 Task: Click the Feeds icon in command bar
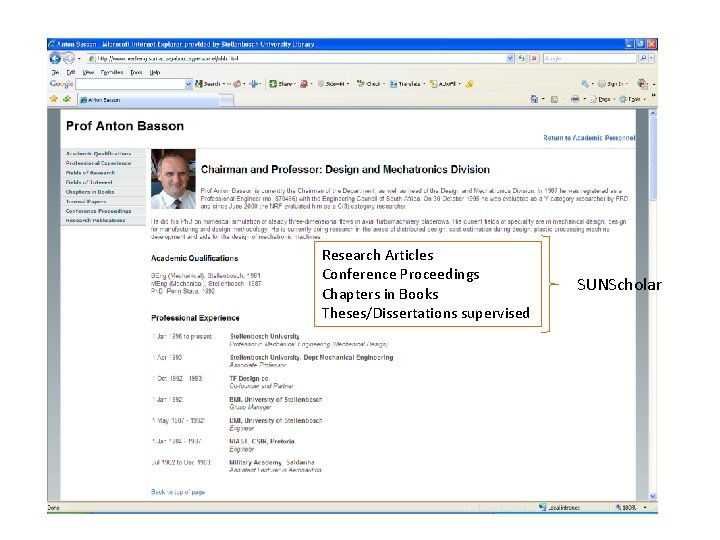pyautogui.click(x=554, y=99)
